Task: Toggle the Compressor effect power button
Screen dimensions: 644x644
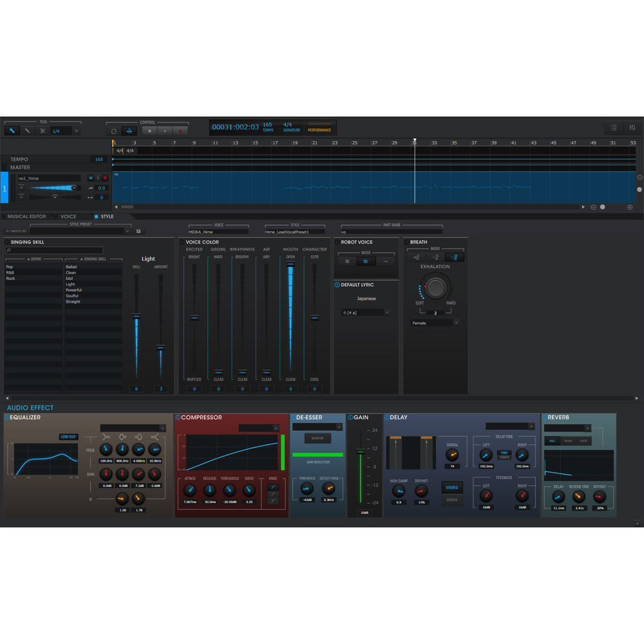Action: tap(178, 417)
